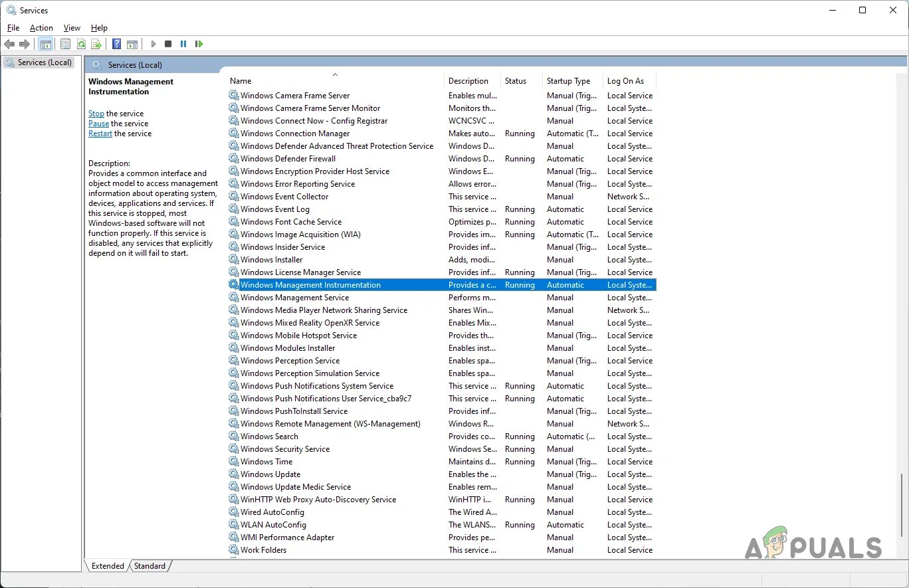
Task: Toggle Show/Hide Console Tree button
Action: [46, 44]
